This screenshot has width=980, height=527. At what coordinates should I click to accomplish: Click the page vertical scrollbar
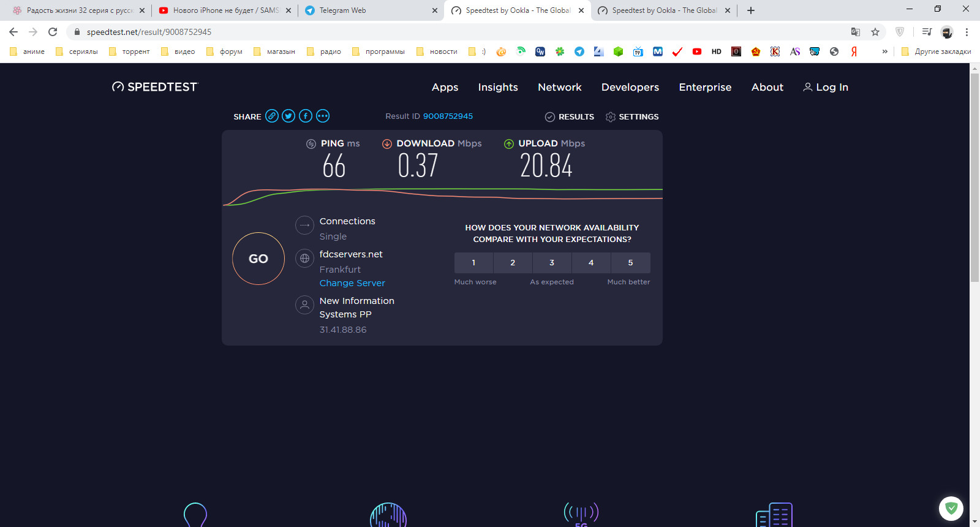pyautogui.click(x=974, y=178)
